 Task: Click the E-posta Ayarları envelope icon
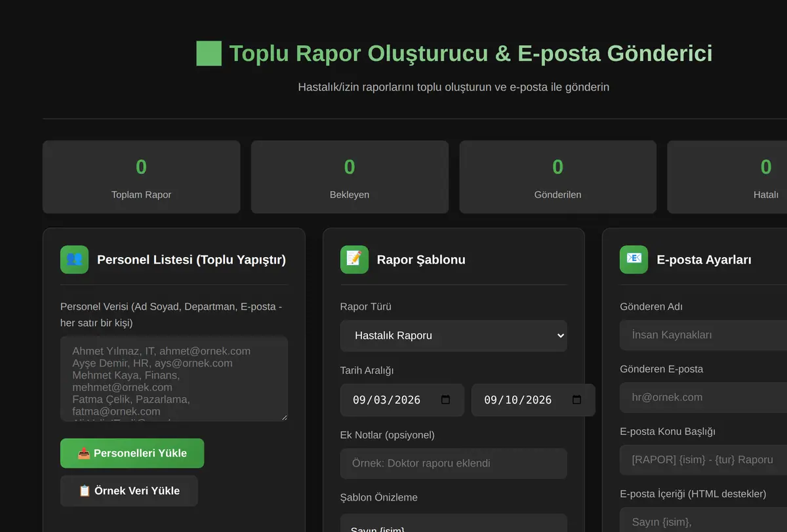click(634, 260)
